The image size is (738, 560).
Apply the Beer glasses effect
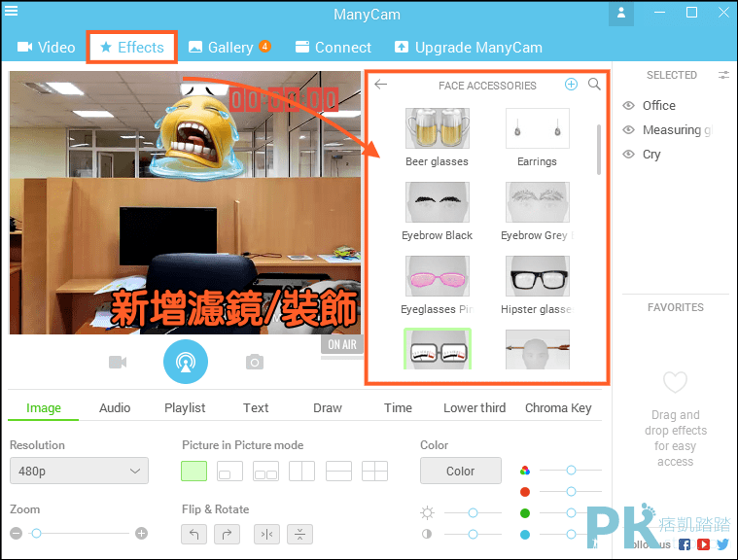coord(438,128)
